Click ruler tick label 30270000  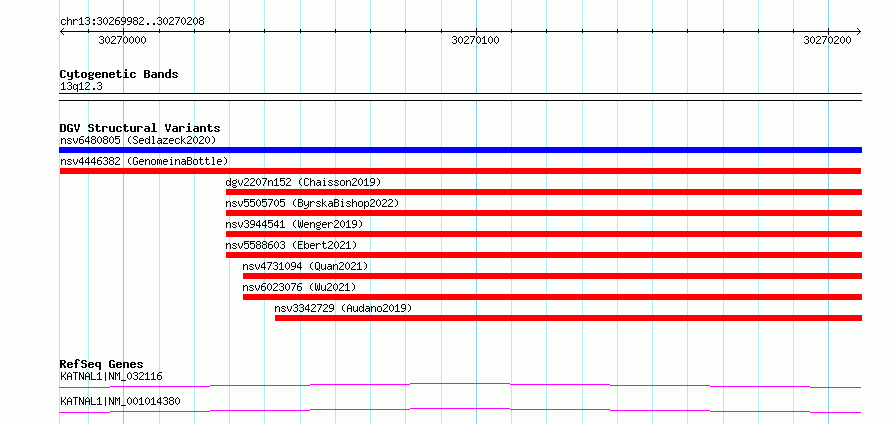pos(122,40)
